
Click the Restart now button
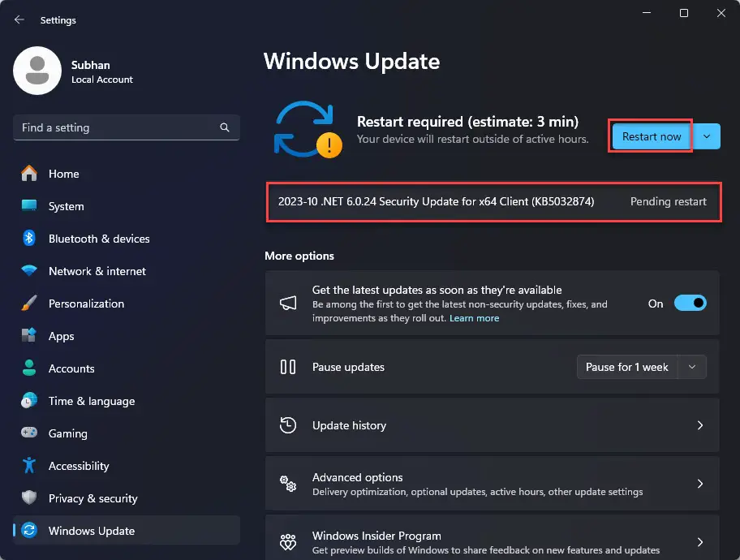[x=652, y=136]
